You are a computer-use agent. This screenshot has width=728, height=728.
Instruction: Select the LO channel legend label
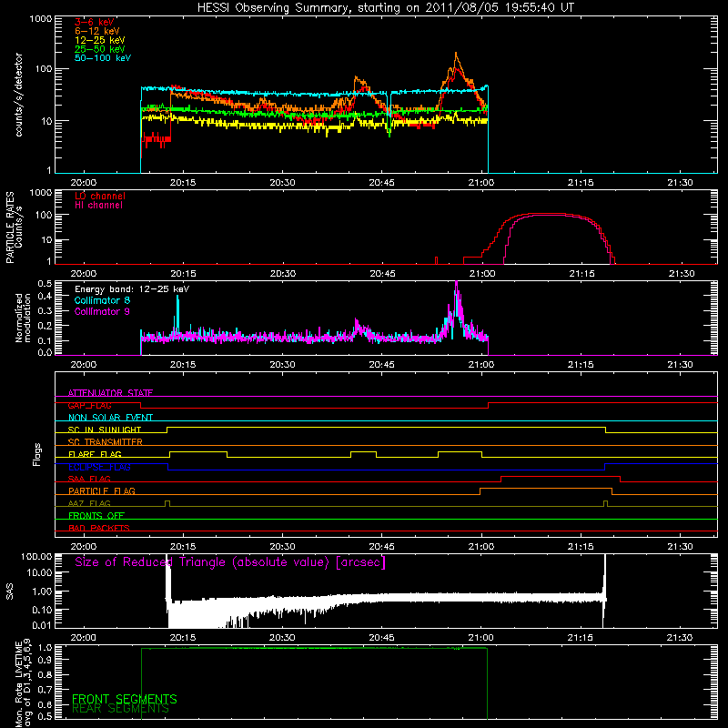coord(100,197)
